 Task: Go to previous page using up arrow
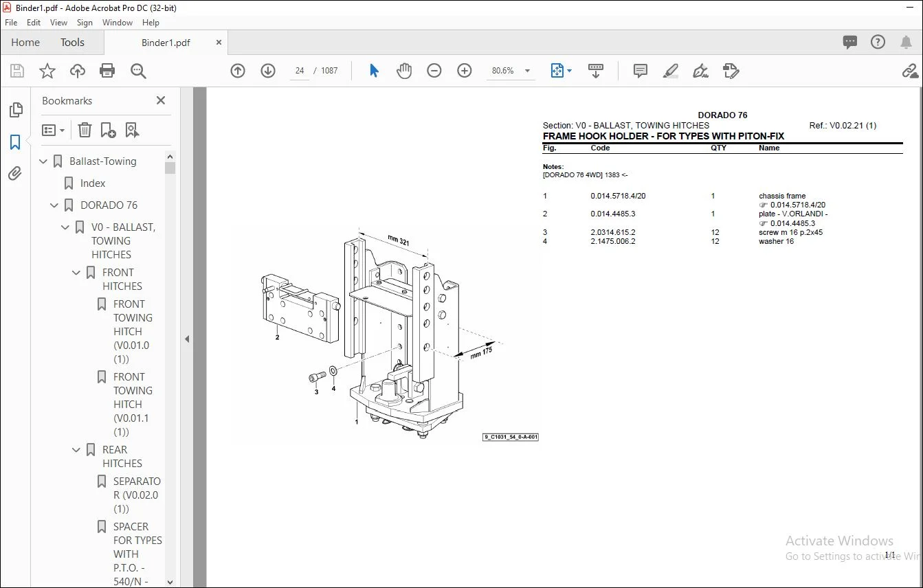[238, 71]
